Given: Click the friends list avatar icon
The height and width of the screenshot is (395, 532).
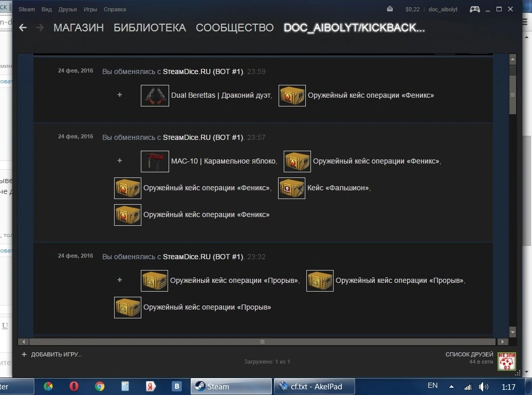Looking at the screenshot, I should coord(507,361).
